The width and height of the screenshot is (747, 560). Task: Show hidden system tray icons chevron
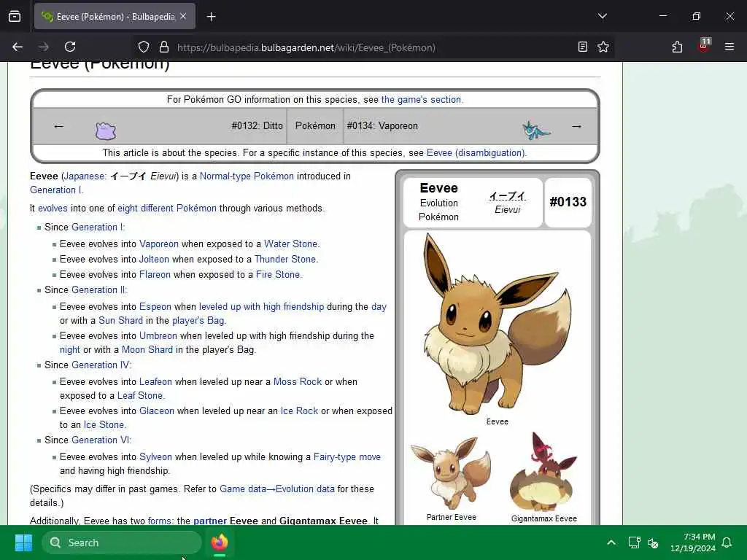pyautogui.click(x=611, y=542)
